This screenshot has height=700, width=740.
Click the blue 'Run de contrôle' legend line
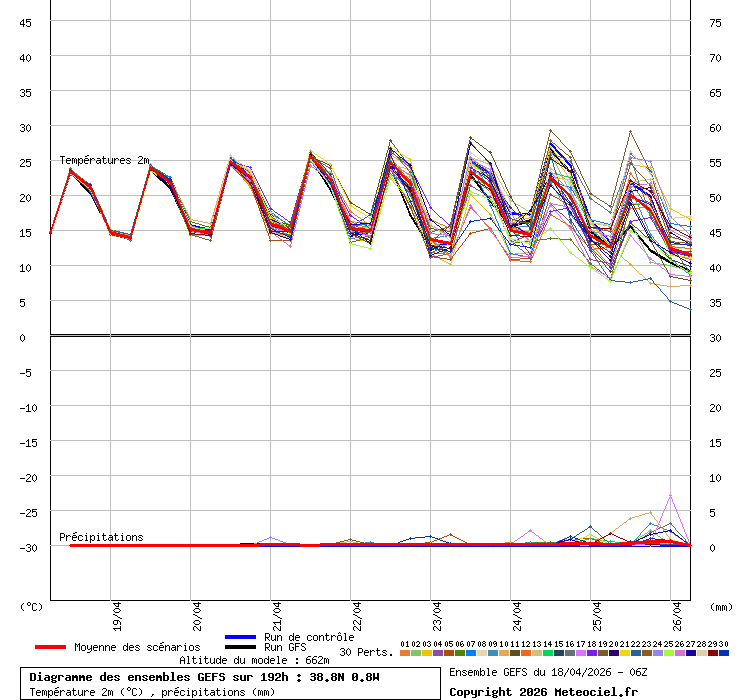241,637
